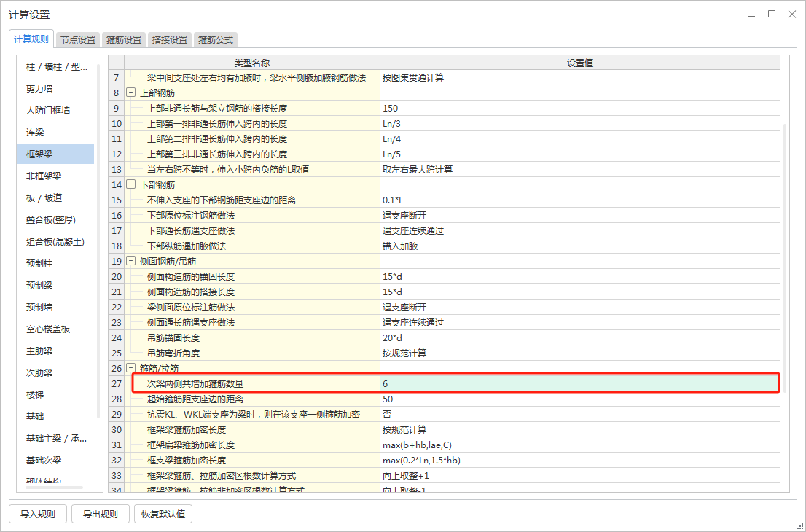Click 遇支座断开 value for 下部原位标注钢筋做法
The height and width of the screenshot is (532, 806).
click(x=579, y=216)
